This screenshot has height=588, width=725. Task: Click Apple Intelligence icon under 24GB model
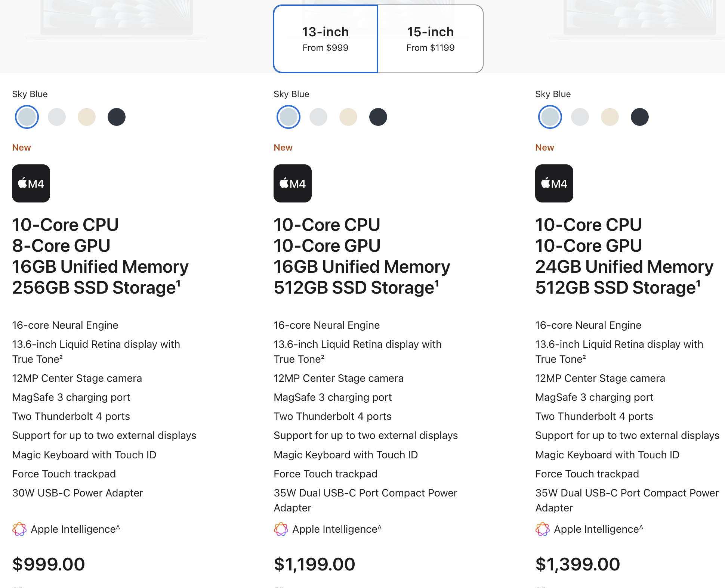click(x=543, y=529)
